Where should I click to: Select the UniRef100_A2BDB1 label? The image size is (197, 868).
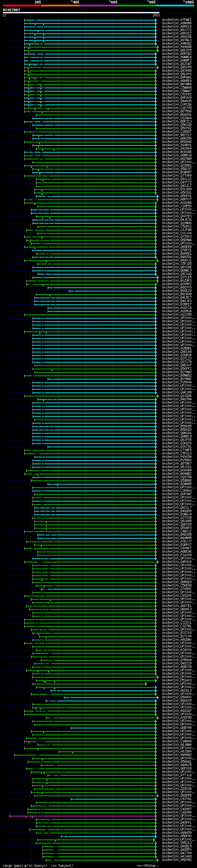pos(176,349)
